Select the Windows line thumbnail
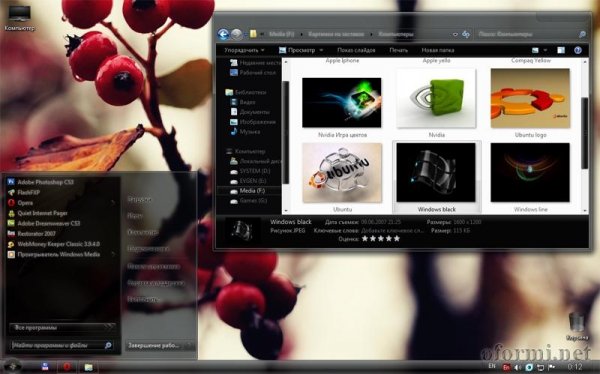The width and height of the screenshot is (600, 374). pos(530,173)
